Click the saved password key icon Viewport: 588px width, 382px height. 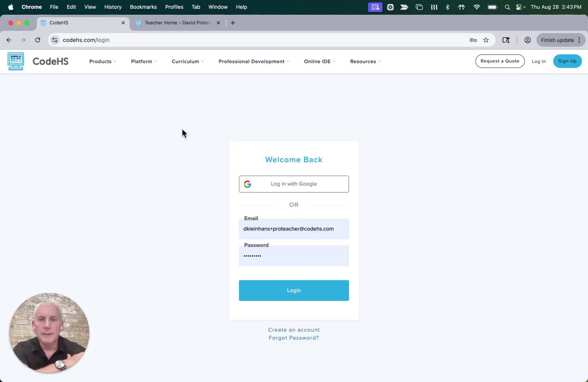click(473, 40)
